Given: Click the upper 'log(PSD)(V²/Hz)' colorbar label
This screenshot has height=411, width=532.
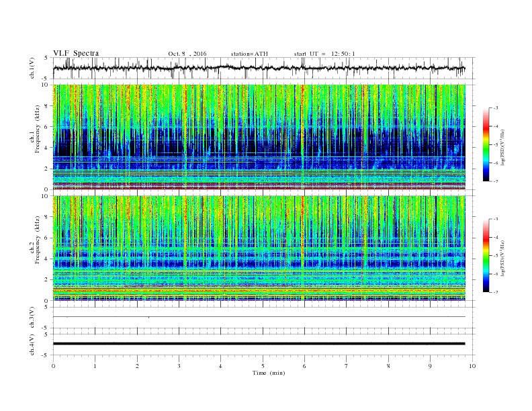Looking at the screenshot, I should pos(502,148).
